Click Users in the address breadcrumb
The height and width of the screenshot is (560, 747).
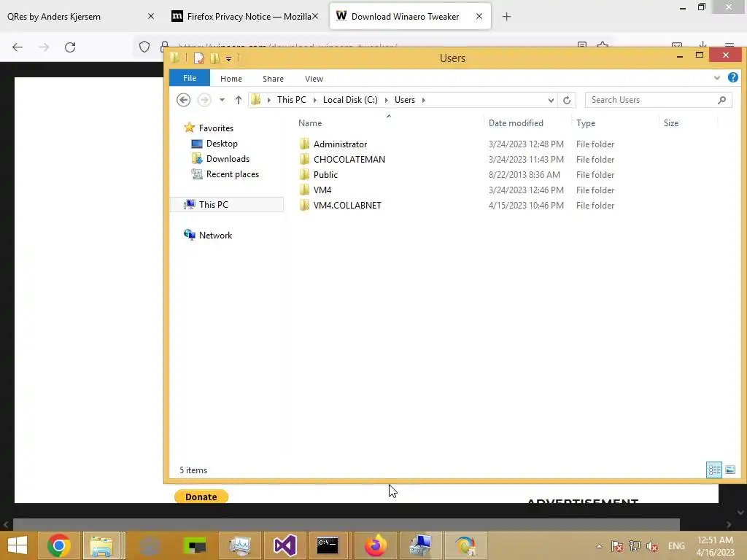[x=404, y=99]
